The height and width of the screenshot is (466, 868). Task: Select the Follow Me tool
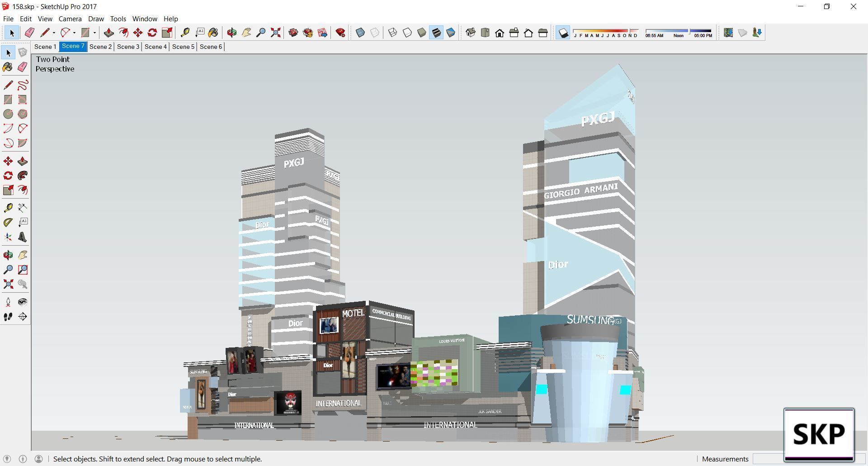(x=23, y=176)
